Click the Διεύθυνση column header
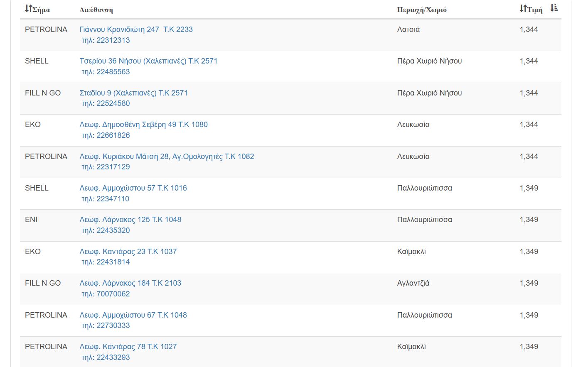Screen dimensions: 588x367 click(96, 10)
